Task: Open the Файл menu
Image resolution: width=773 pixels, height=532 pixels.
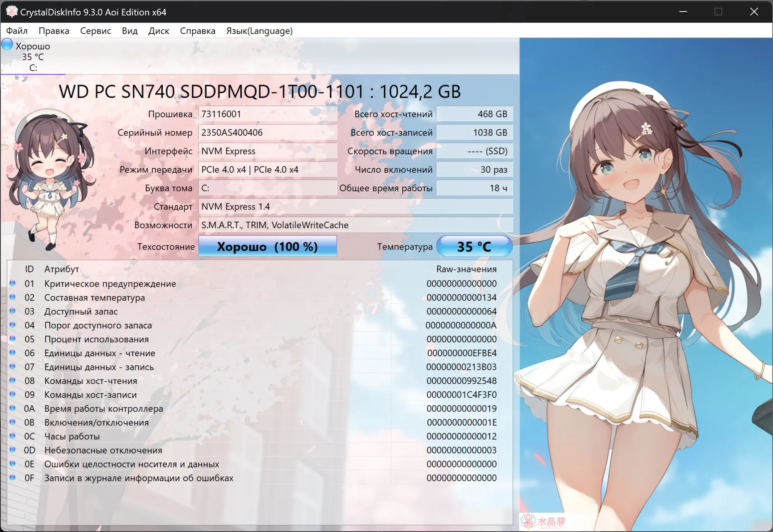Action: click(17, 31)
